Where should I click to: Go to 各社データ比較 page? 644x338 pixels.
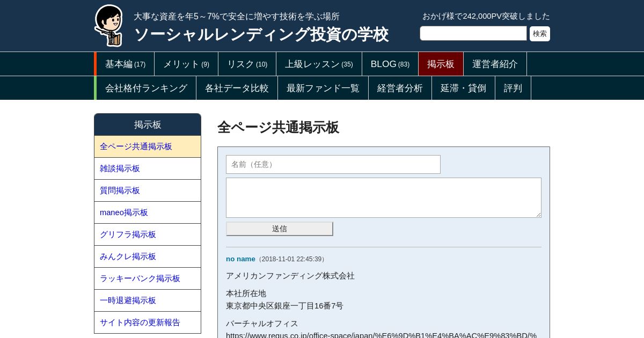tap(237, 88)
